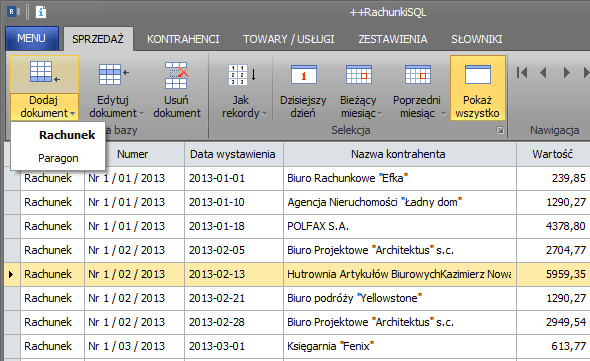The image size is (590, 361).
Task: Click the date cell 2013-02-05
Action: pos(234,250)
